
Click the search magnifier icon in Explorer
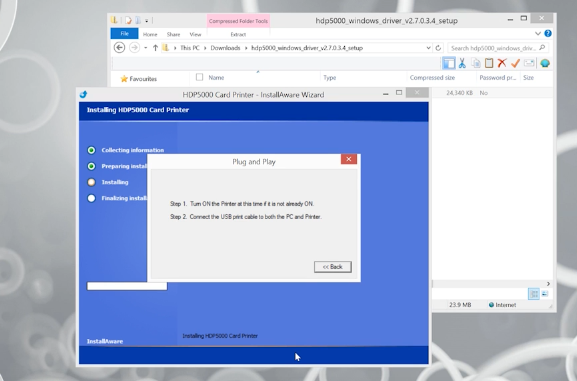click(542, 47)
